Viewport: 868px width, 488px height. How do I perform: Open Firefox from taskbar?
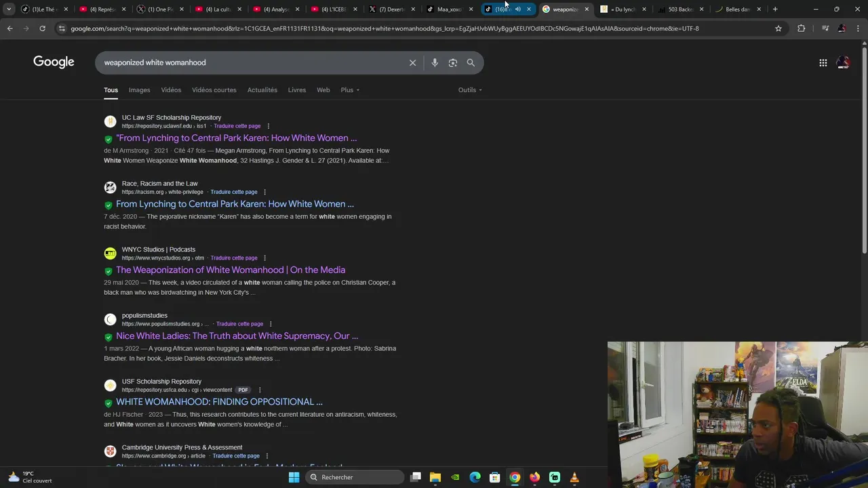click(535, 477)
